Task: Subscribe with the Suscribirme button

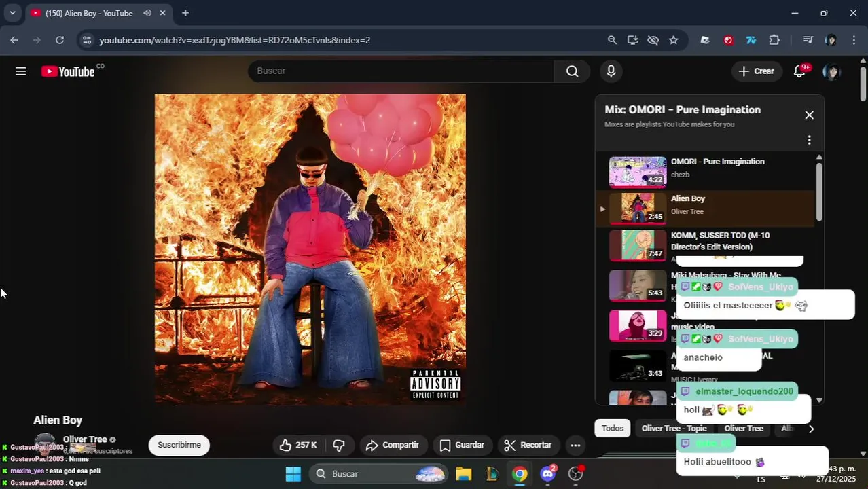Action: coord(179,446)
